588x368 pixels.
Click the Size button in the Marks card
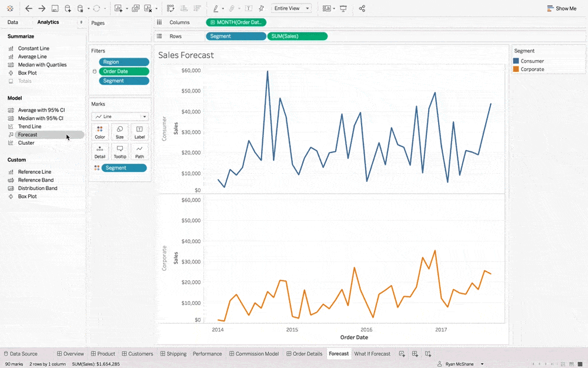tap(120, 131)
